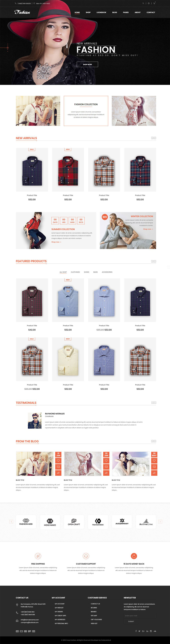Viewport: 170px width, 644px height.
Task: Visit the Twitter icon in footer
Action: coord(139,631)
